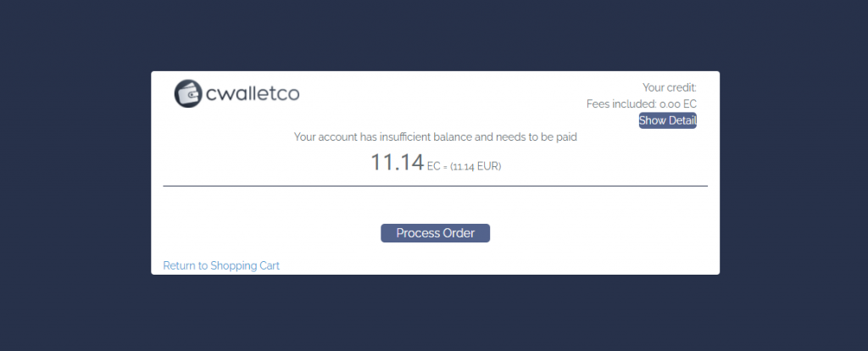
Task: Click blank white area left of Process Order
Action: (271, 233)
